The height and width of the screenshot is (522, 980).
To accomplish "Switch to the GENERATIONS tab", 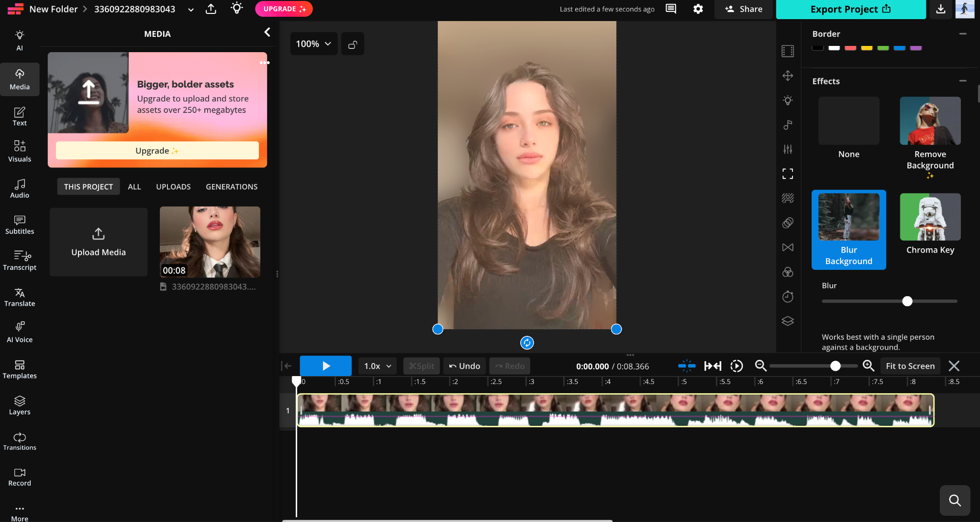I will (x=232, y=187).
